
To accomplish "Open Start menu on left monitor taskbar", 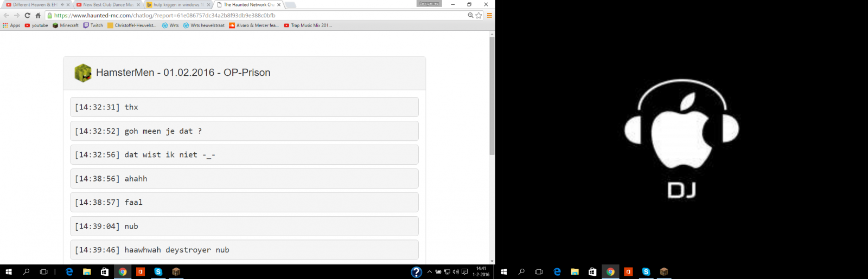I will coord(8,272).
